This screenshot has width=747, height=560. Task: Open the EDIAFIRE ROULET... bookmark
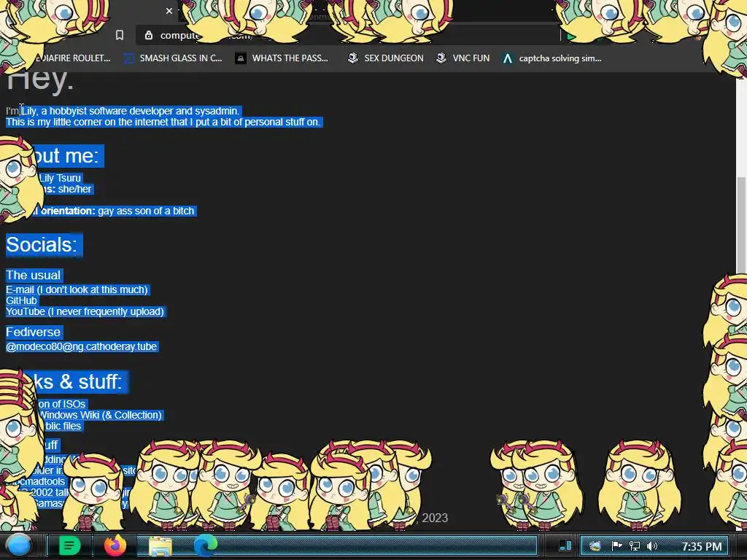click(x=74, y=58)
